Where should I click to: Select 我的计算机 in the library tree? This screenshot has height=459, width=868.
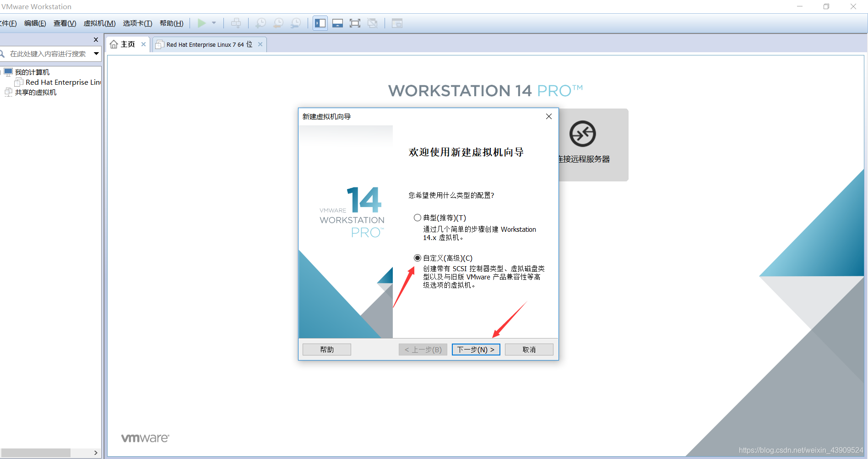point(32,72)
